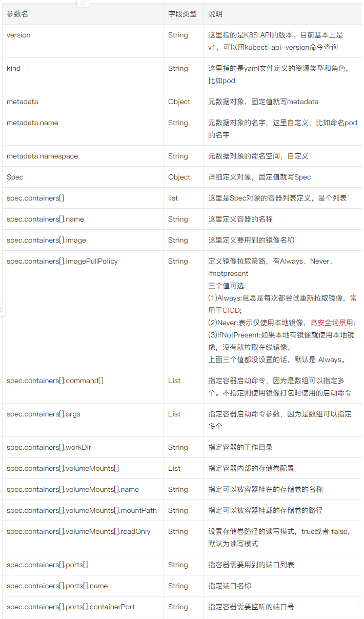
Task: Select the 说明 column header
Action: [x=282, y=14]
